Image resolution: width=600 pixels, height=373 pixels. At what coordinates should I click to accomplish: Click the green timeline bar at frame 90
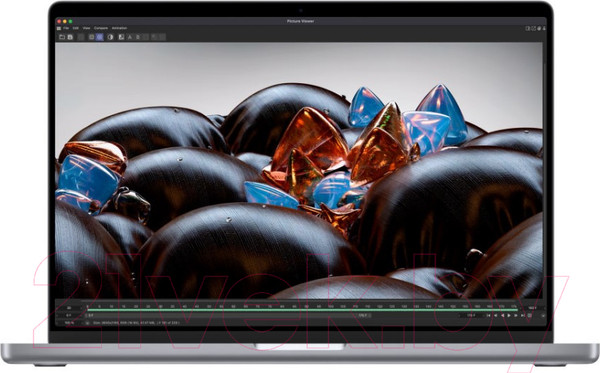307,310
